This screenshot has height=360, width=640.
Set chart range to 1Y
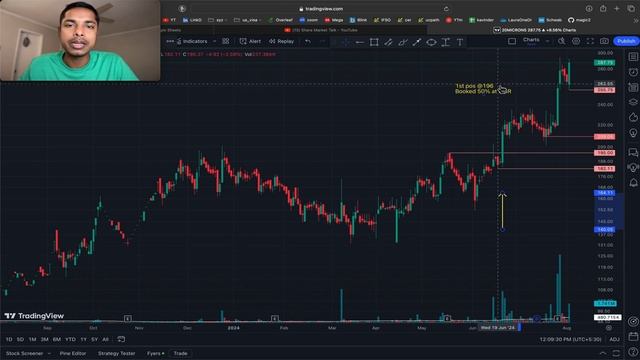click(83, 340)
